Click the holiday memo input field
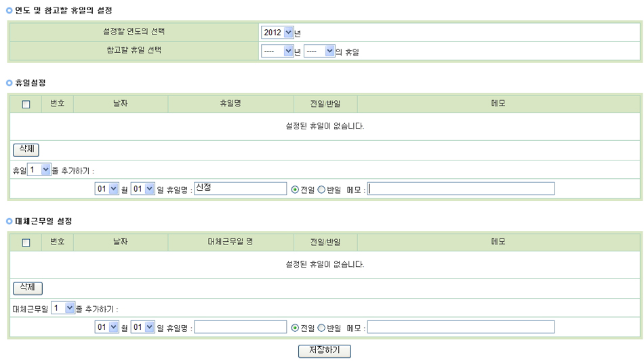 (461, 189)
